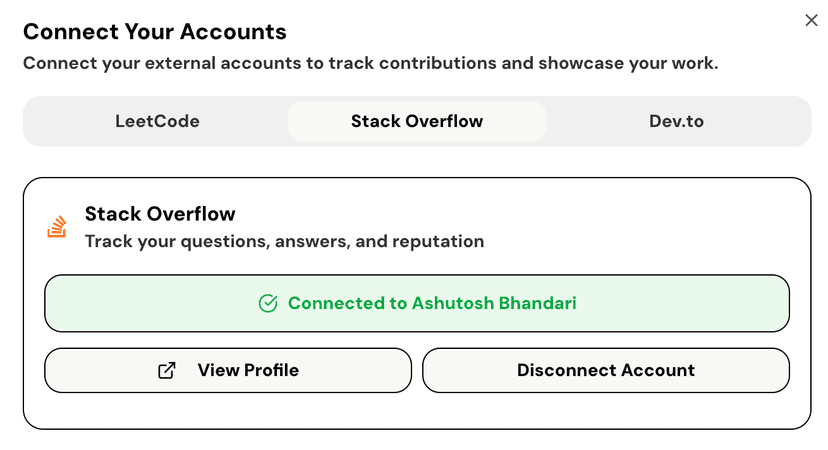Click the 'View Profile' label text

click(x=248, y=370)
